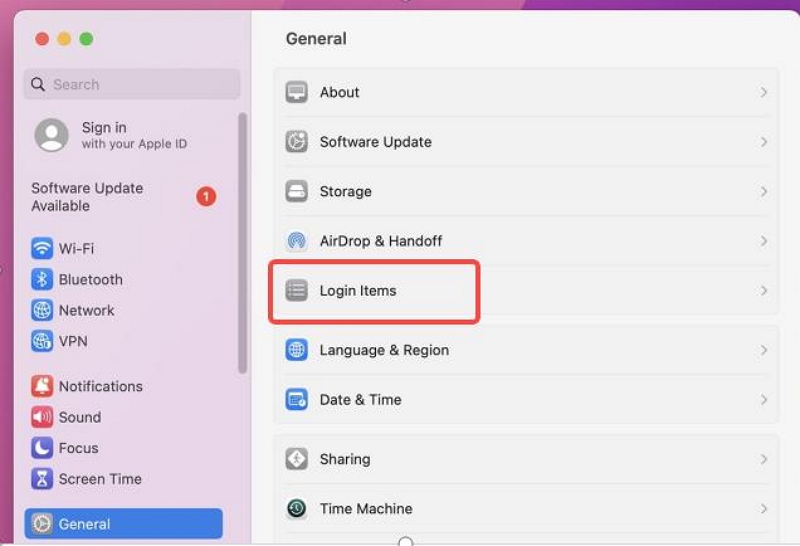Click the Date & Time icon
This screenshot has height=546, width=800.
click(x=296, y=400)
